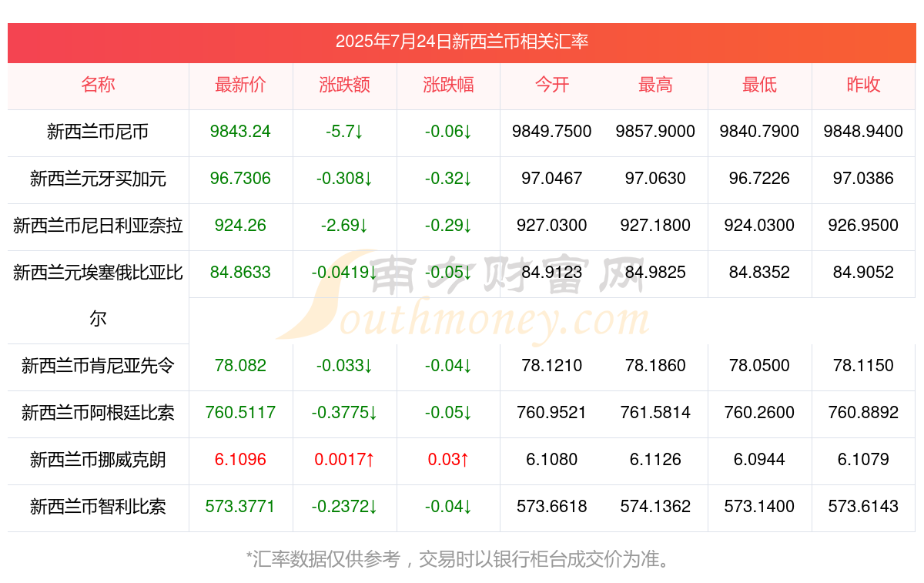The width and height of the screenshot is (924, 583).
Task: Select the 最新价 column header
Action: (x=240, y=85)
